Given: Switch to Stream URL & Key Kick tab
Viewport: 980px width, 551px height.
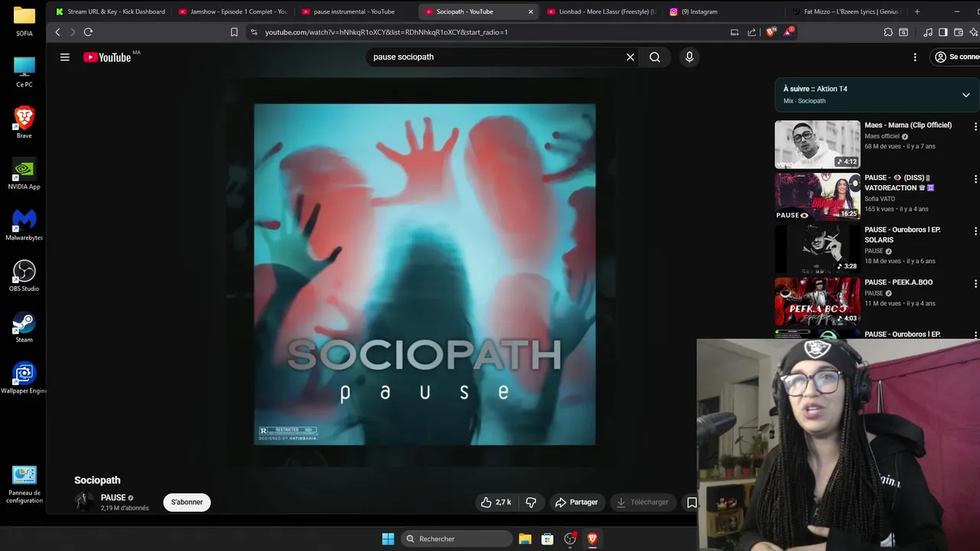Looking at the screenshot, I should click(111, 11).
